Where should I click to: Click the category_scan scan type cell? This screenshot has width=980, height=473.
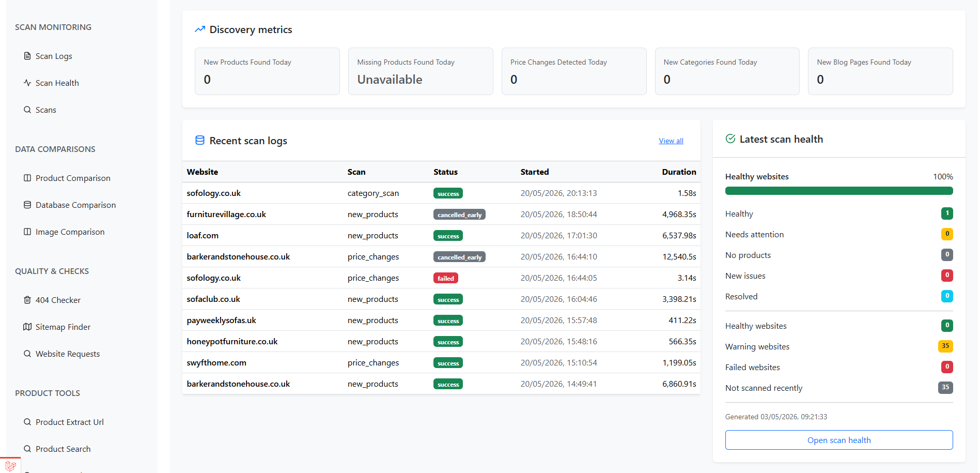coord(373,193)
